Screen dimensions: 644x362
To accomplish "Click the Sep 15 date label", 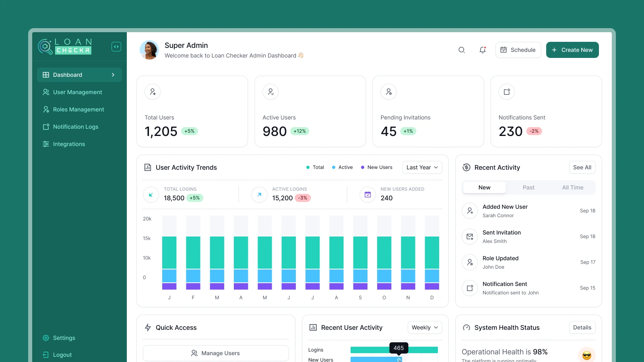I will pyautogui.click(x=588, y=288).
